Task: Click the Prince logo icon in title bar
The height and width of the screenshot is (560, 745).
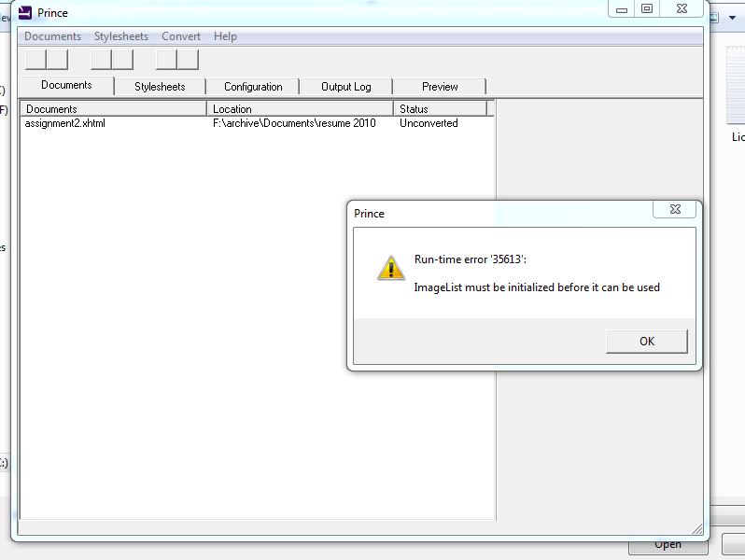Action: [x=25, y=12]
